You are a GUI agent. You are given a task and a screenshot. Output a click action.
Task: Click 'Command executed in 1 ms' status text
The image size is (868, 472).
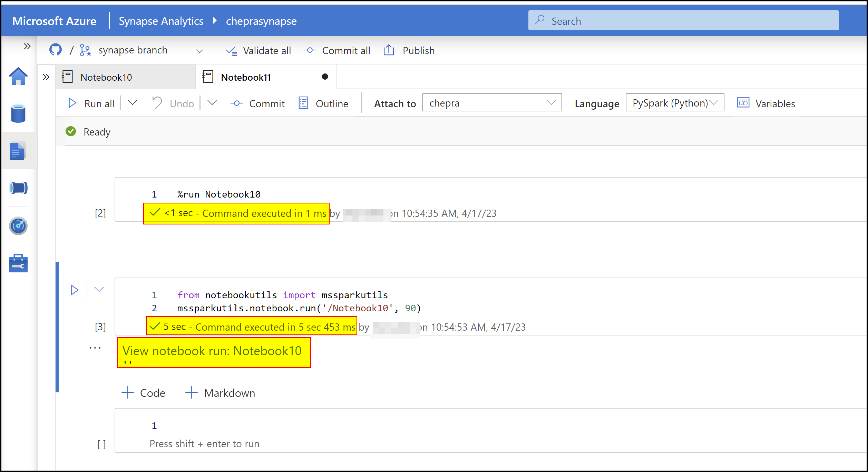click(x=264, y=213)
